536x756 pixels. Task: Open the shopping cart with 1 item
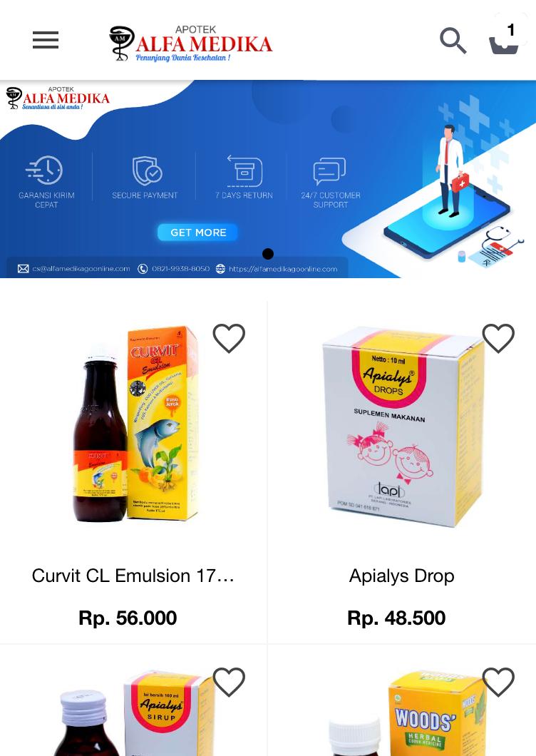(505, 39)
